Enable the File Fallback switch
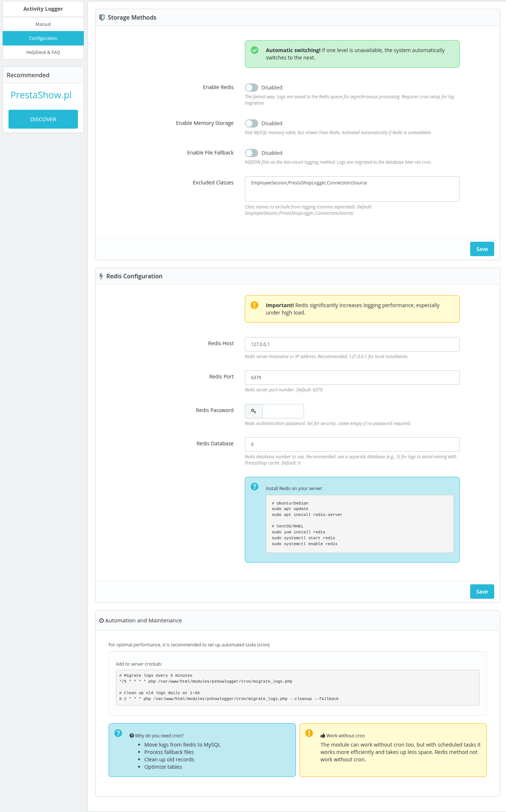This screenshot has width=506, height=812. coord(252,153)
